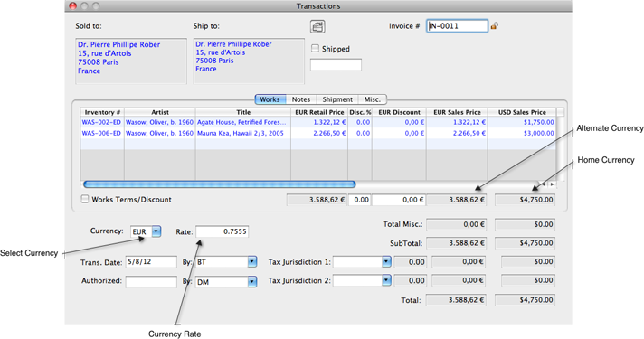The height and width of the screenshot is (339, 644).
Task: Toggle the Works Terms/Discount checkbox
Action: click(85, 199)
